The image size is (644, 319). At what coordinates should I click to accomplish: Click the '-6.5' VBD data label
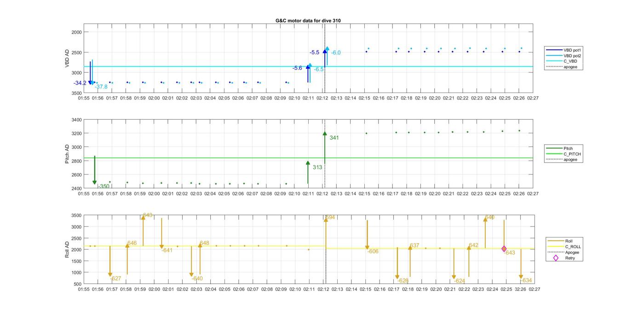click(319, 69)
